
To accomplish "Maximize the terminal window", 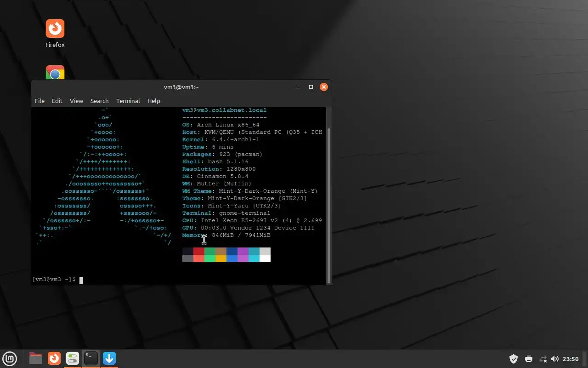I will [x=311, y=87].
